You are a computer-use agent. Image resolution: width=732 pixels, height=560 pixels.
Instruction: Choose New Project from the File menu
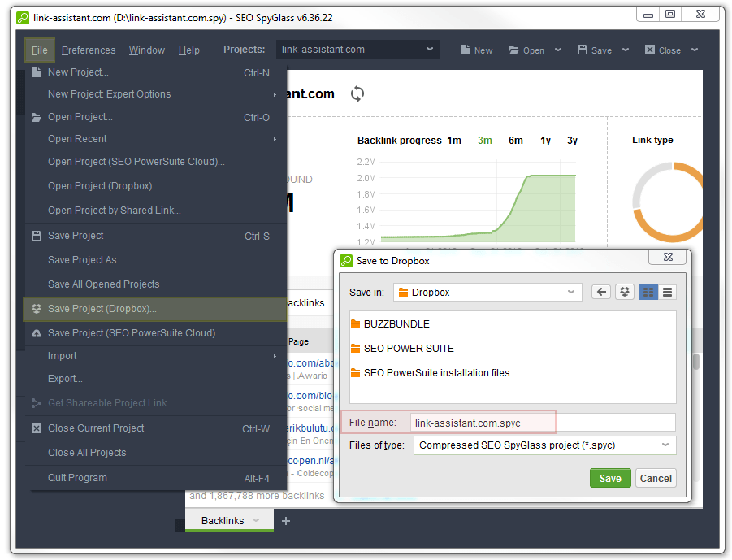pyautogui.click(x=155, y=72)
